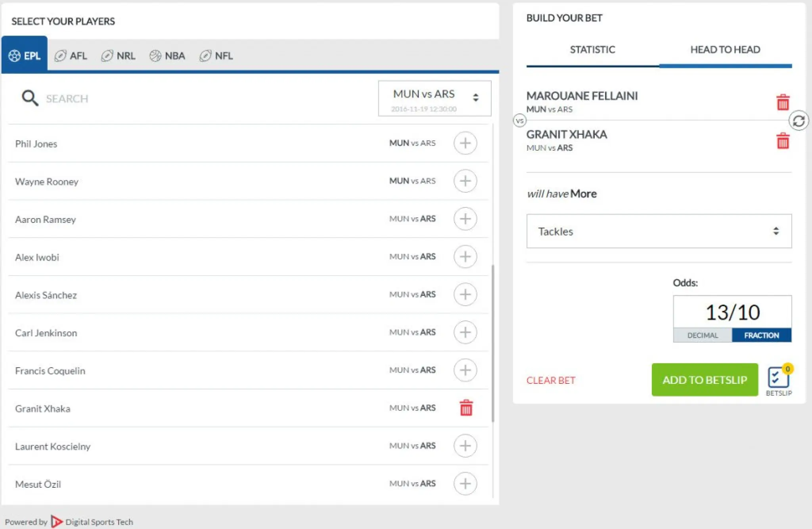Add Phil Jones with plus icon
Screen dimensions: 812x529
point(465,143)
